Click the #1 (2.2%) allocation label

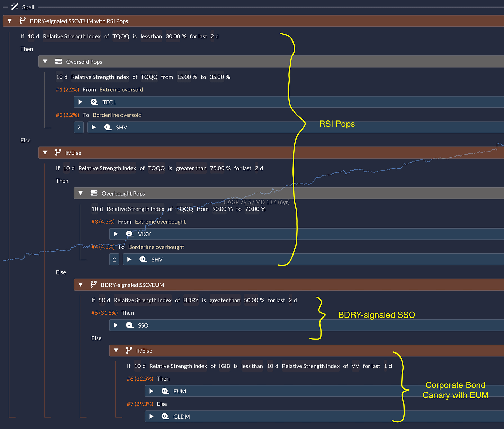click(67, 89)
